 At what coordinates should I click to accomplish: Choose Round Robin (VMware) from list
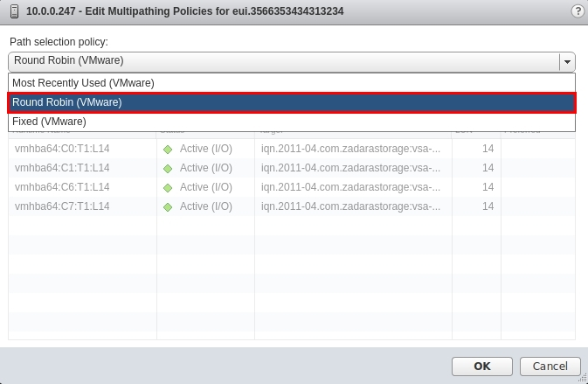tap(67, 102)
